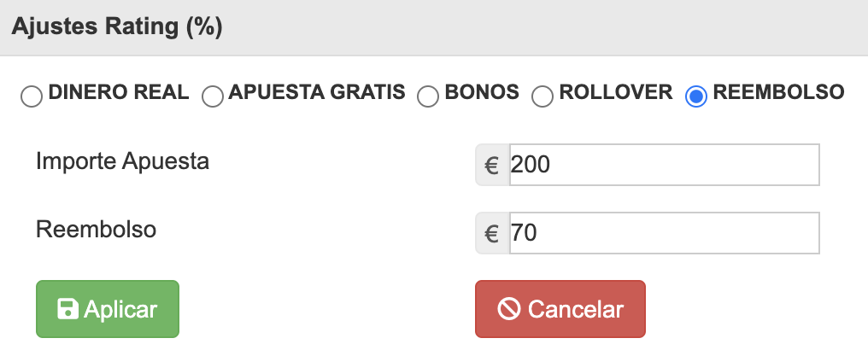Click the Ajustes Rating (%) panel header

click(117, 27)
